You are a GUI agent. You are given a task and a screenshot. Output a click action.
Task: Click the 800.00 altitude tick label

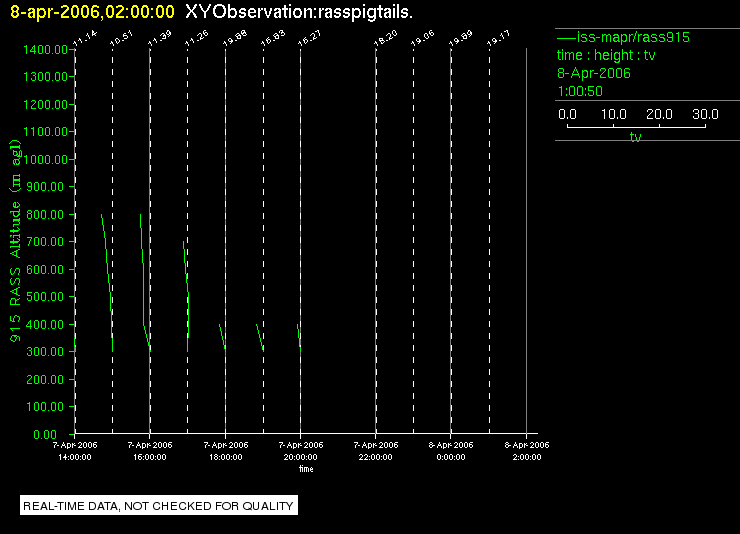tap(45, 215)
